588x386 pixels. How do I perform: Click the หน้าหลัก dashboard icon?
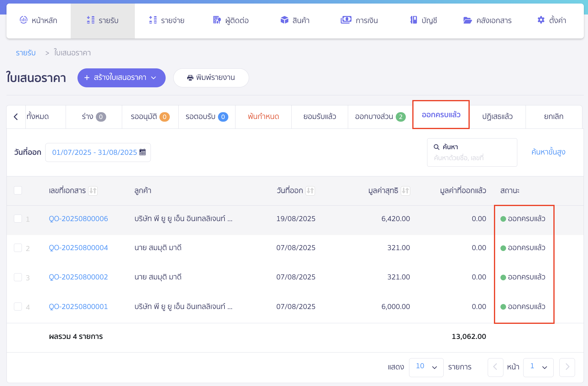(x=23, y=20)
